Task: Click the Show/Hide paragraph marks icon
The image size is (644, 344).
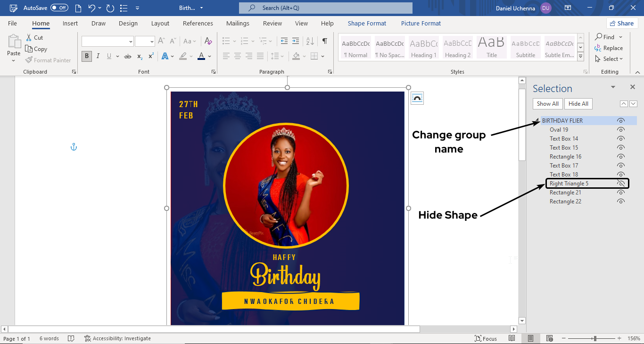Action: pos(324,41)
